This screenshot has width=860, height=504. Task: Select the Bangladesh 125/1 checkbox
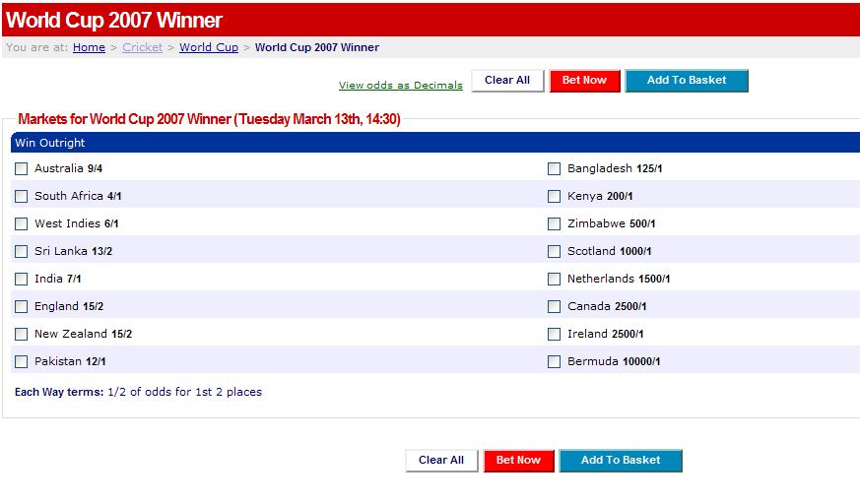coord(555,169)
